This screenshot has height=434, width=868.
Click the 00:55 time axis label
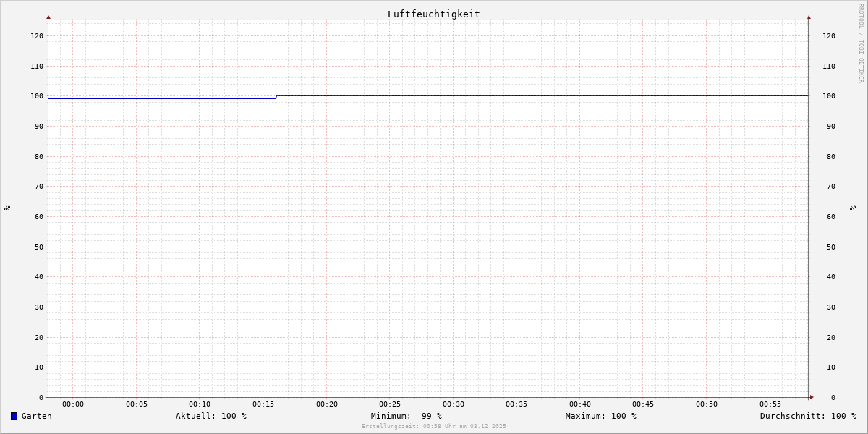click(770, 404)
